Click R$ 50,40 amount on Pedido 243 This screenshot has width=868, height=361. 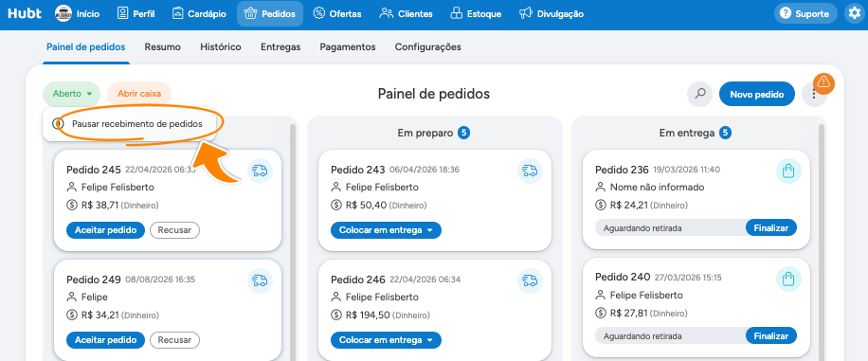[x=366, y=206]
